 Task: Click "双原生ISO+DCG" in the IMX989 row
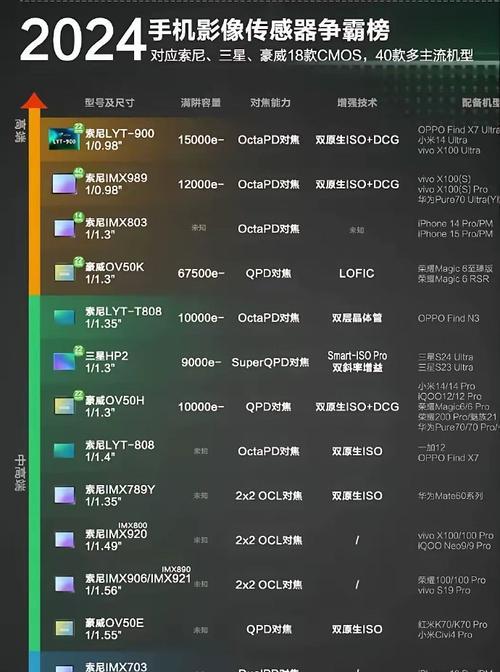[x=357, y=184]
